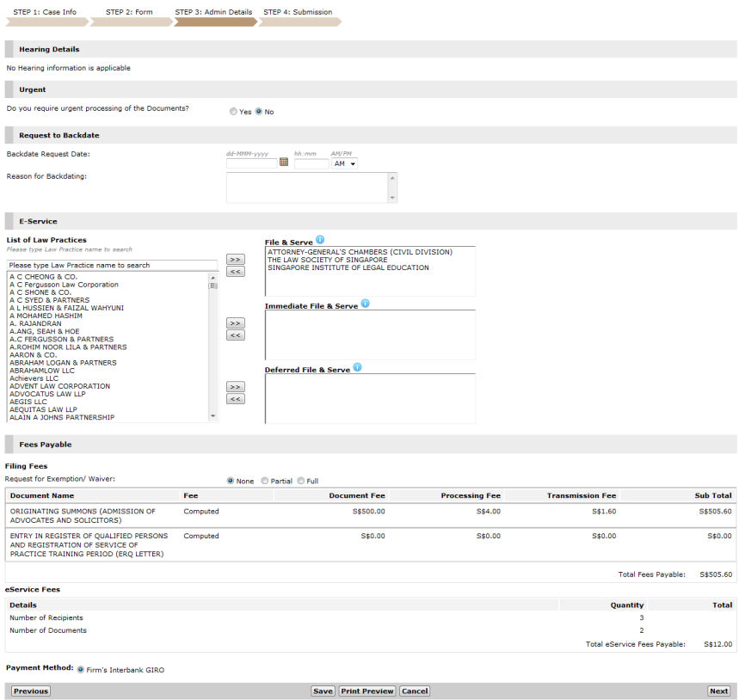Select Yes for urgent processing
This screenshot has height=700, width=739.
tap(234, 112)
